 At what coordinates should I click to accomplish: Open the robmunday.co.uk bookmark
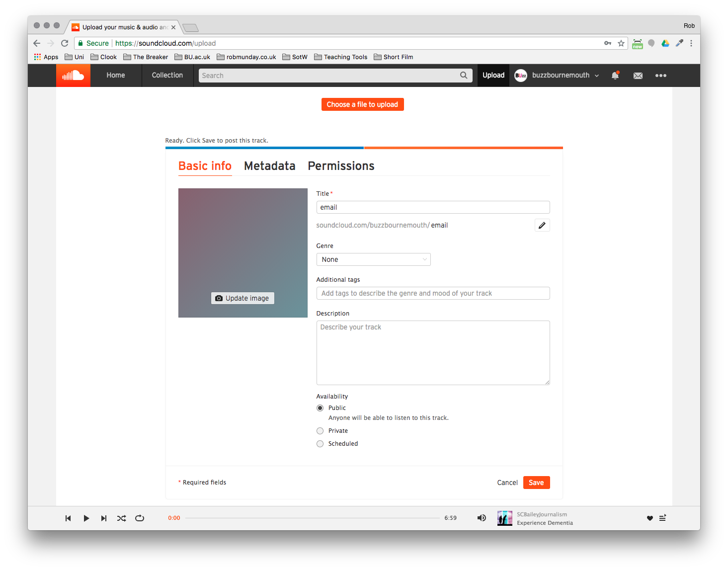[x=246, y=57]
